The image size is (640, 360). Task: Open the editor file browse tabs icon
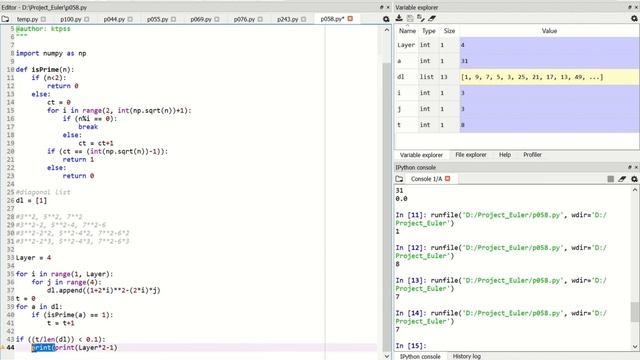5,19
